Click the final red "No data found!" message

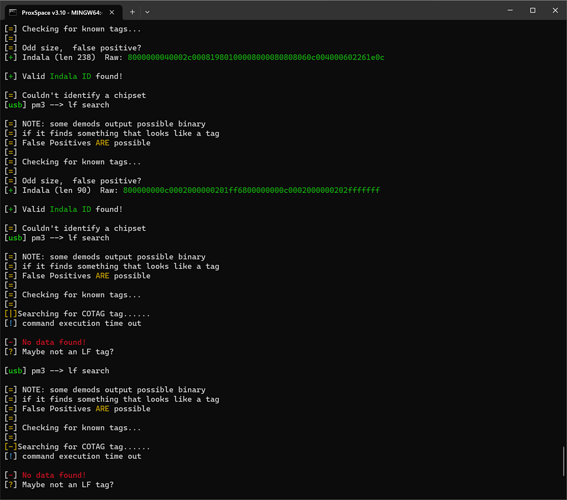pyautogui.click(x=54, y=475)
